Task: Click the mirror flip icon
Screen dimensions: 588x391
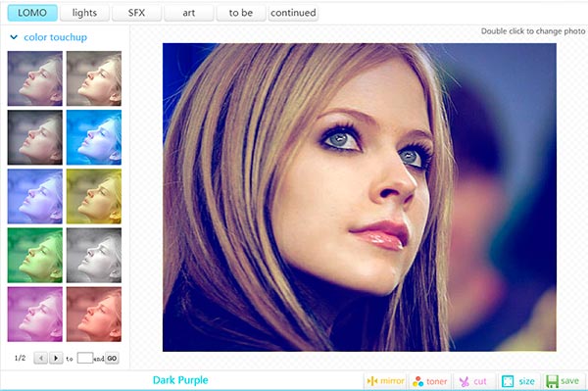Action: 372,381
